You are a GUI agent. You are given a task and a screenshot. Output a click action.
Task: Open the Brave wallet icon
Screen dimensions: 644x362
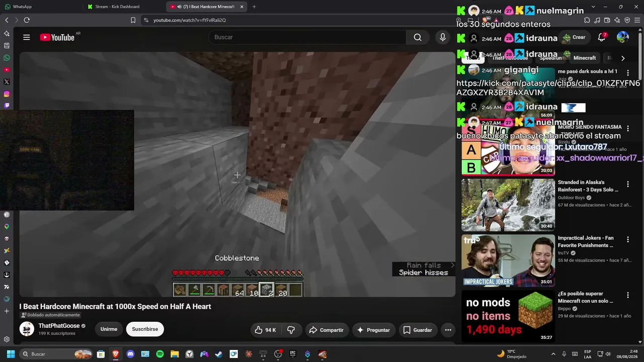(x=607, y=20)
